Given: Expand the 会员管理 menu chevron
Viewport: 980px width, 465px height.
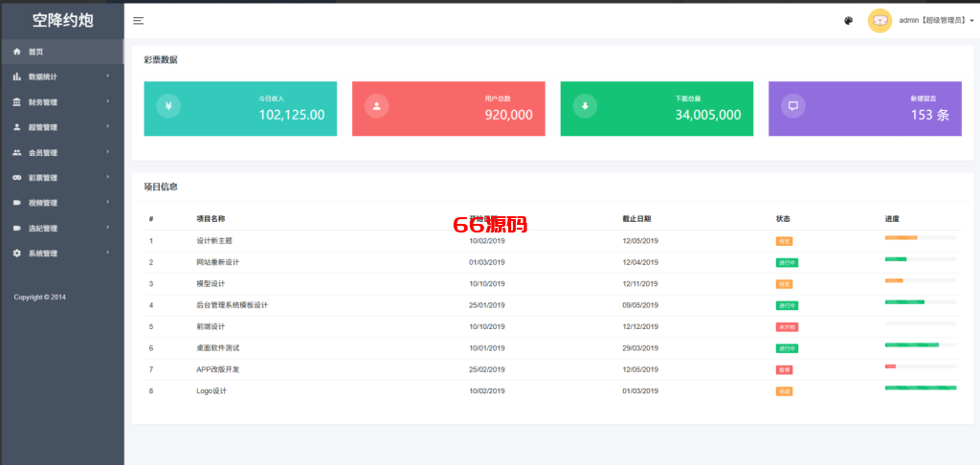Looking at the screenshot, I should [x=108, y=152].
